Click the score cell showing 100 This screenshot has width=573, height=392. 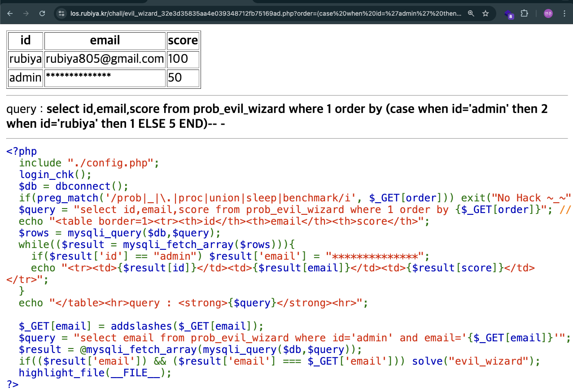coord(183,59)
